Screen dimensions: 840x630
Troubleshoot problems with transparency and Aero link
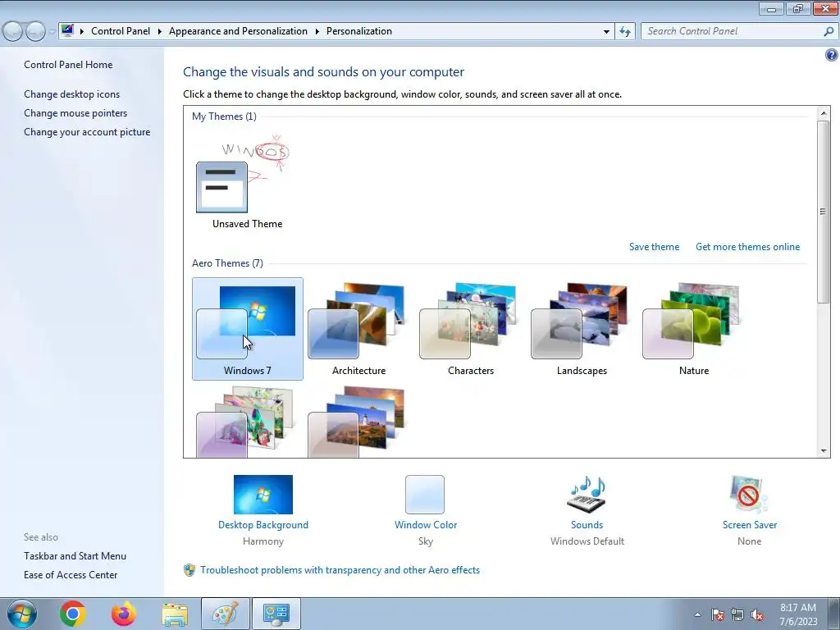pyautogui.click(x=340, y=570)
